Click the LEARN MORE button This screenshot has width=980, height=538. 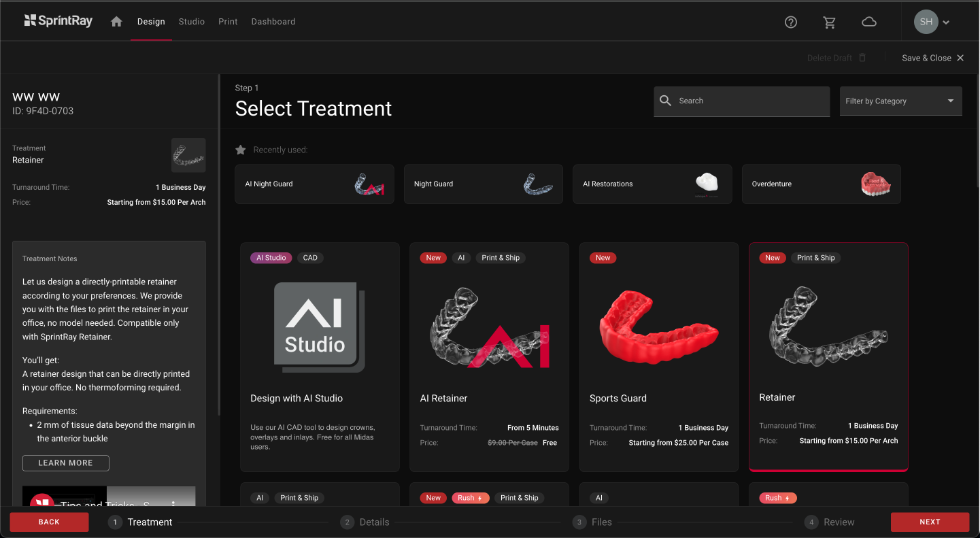pos(65,463)
